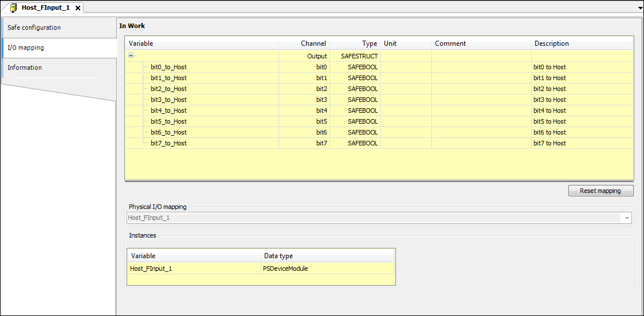Image resolution: width=644 pixels, height=316 pixels.
Task: Collapse the Output SAFESTRUCT tree node
Action: (x=131, y=56)
